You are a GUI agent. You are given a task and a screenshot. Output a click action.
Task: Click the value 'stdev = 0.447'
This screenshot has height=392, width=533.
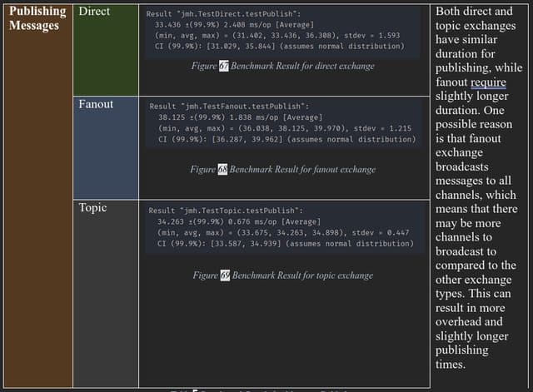381,233
